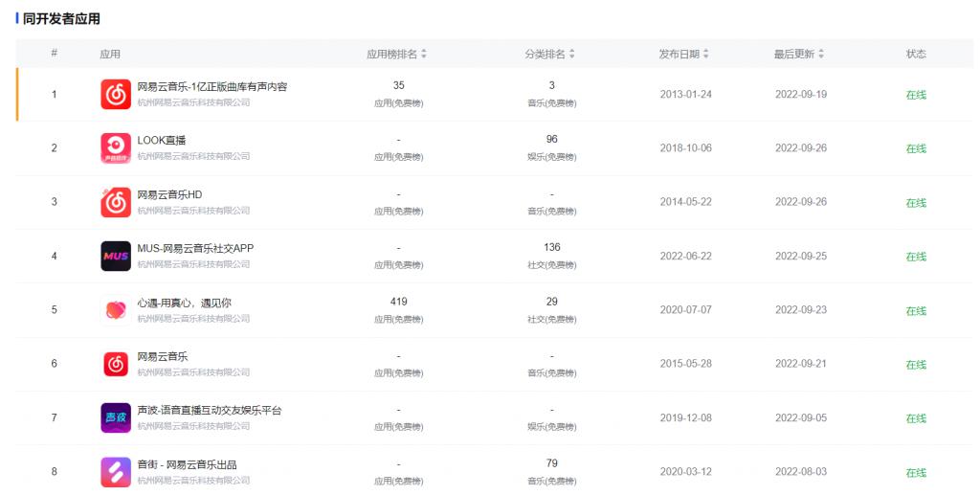This screenshot has height=495, width=980.
Task: Click 在线 status in MUS row
Action: coord(916,257)
